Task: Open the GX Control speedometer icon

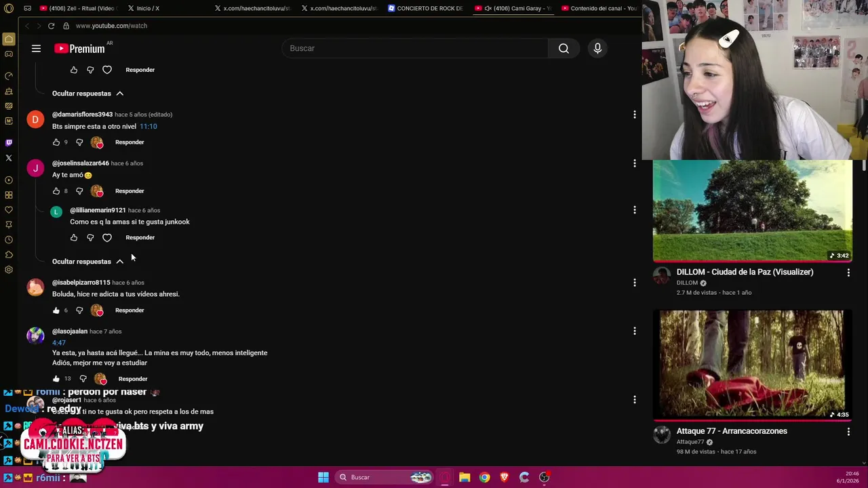Action: click(x=9, y=76)
